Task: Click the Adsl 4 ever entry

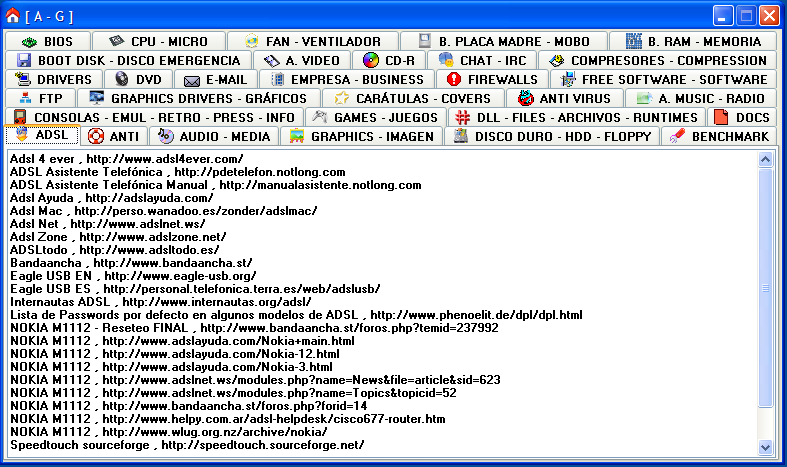Action: [126, 159]
